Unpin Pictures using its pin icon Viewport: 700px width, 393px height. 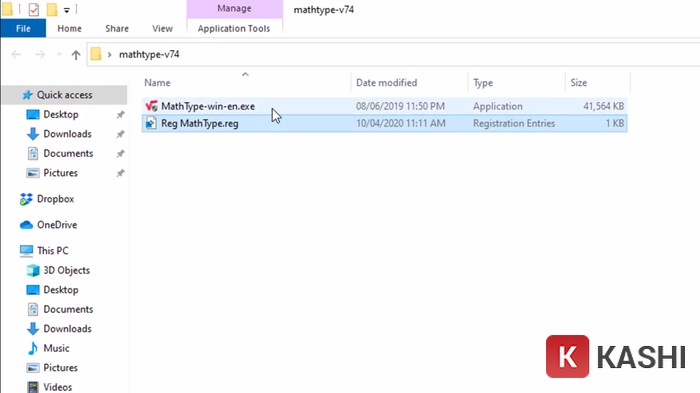point(120,173)
